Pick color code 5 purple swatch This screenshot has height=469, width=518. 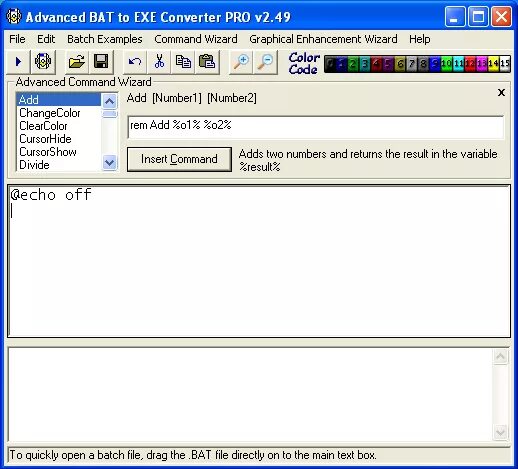(388, 63)
